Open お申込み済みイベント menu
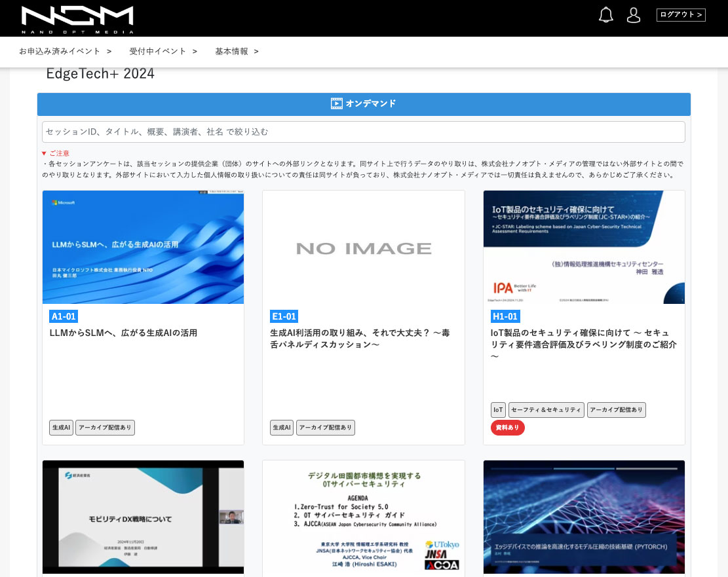 (x=65, y=51)
